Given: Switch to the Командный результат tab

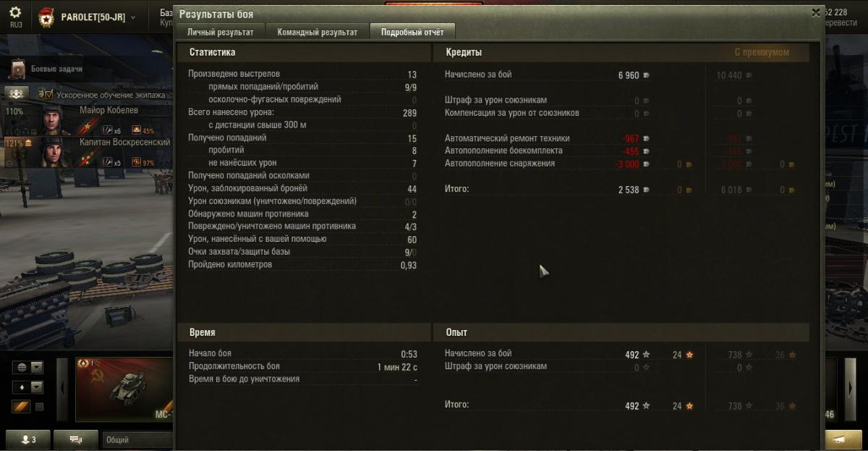Looking at the screenshot, I should pos(317,32).
